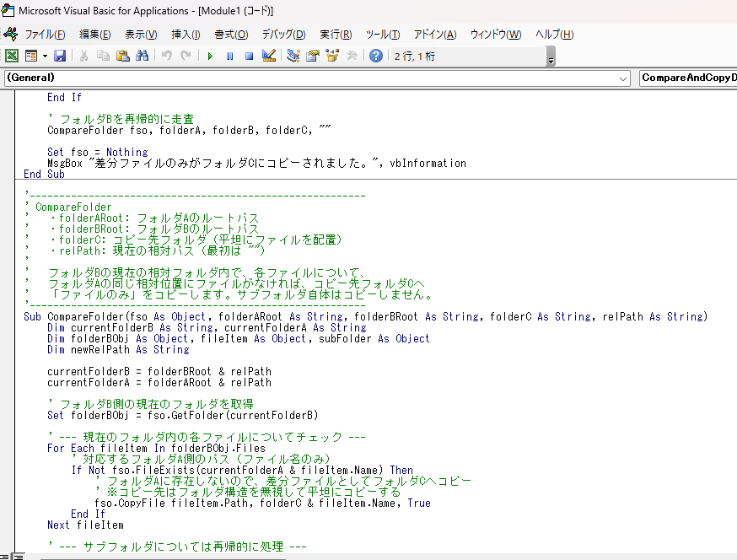The image size is (737, 560).
Task: Click the 'End Sub' line
Action: tap(44, 174)
